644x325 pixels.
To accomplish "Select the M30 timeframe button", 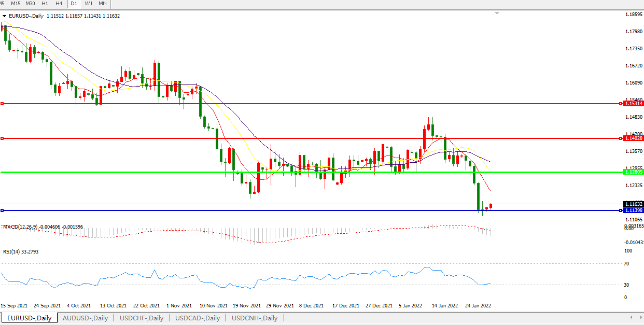I will click(x=31, y=4).
